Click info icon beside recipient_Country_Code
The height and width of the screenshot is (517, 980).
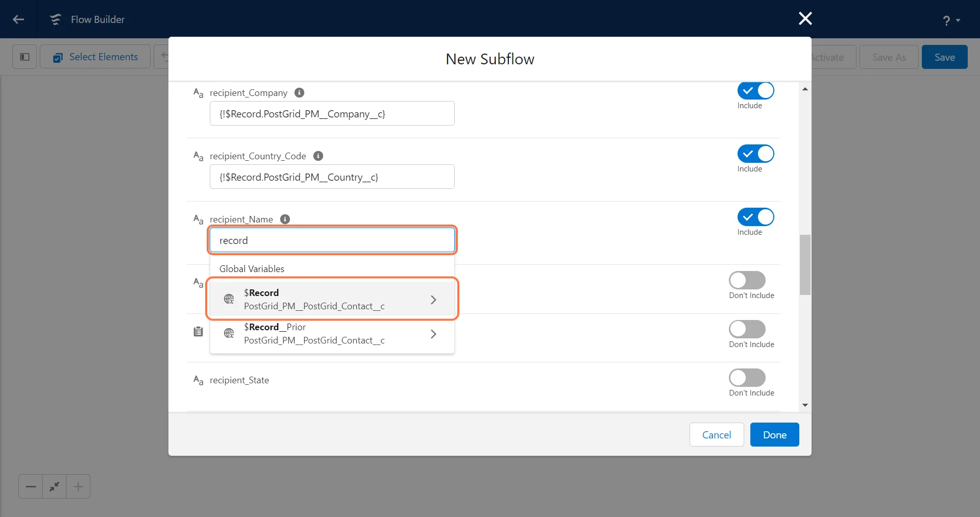pyautogui.click(x=318, y=156)
